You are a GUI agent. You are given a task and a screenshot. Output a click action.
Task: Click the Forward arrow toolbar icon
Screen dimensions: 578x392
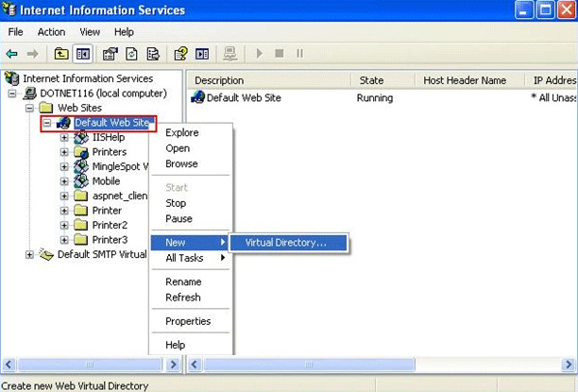(32, 54)
